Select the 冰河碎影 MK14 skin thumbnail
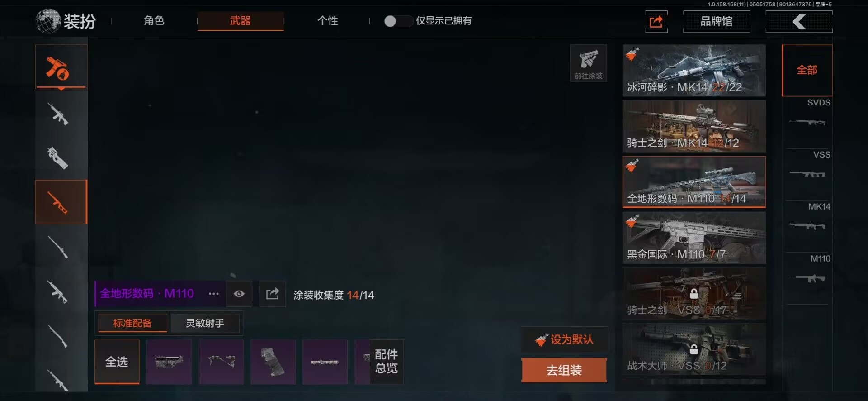868x401 pixels. point(694,70)
